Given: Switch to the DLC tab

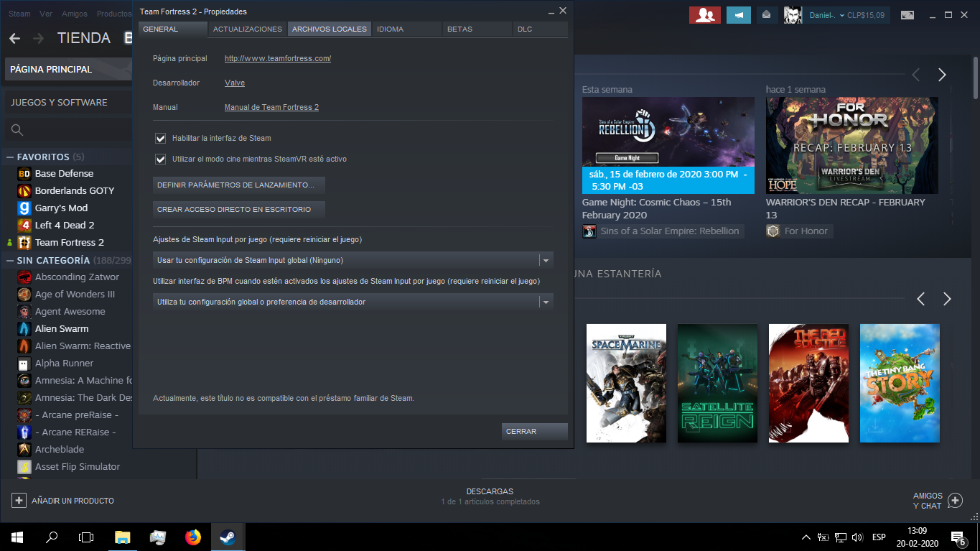Looking at the screenshot, I should coord(541,29).
